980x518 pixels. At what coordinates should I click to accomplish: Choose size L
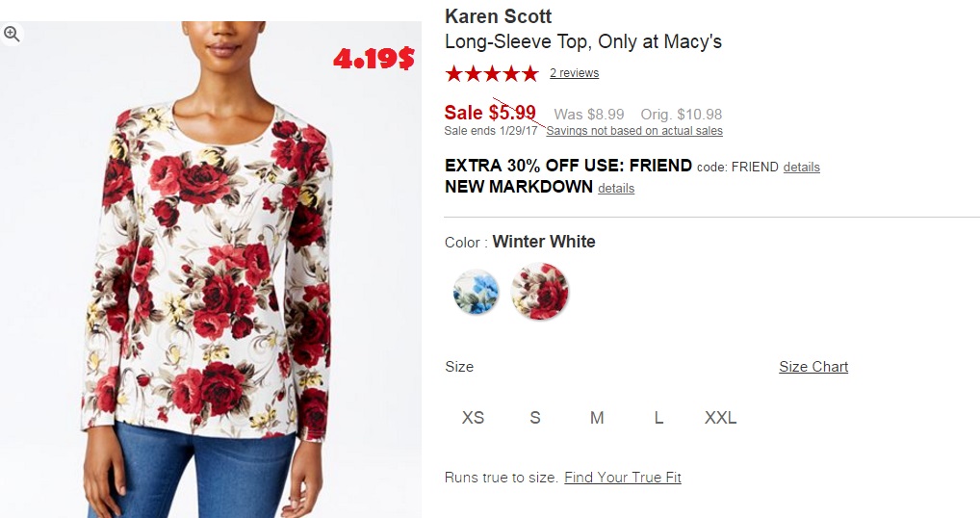658,418
